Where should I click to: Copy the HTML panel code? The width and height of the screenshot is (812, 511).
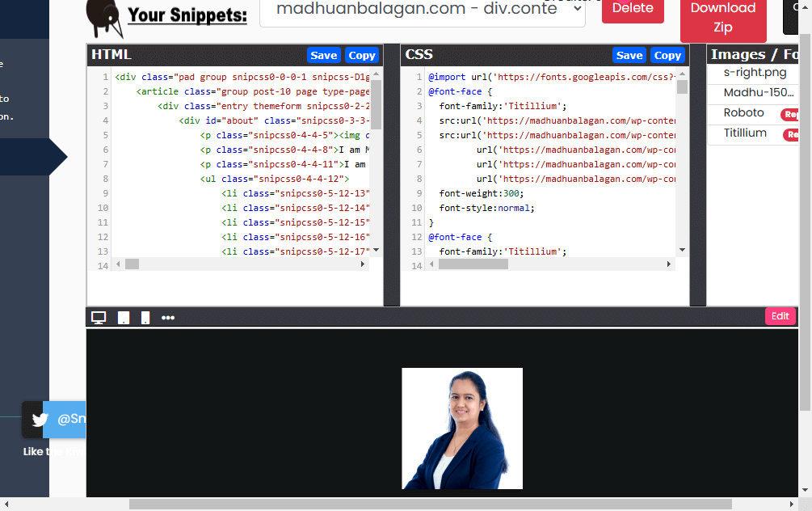pos(361,55)
